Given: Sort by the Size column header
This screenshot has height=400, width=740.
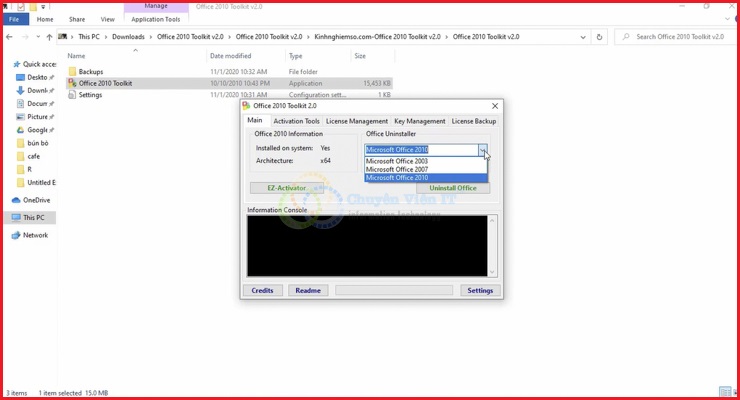Looking at the screenshot, I should tap(360, 56).
